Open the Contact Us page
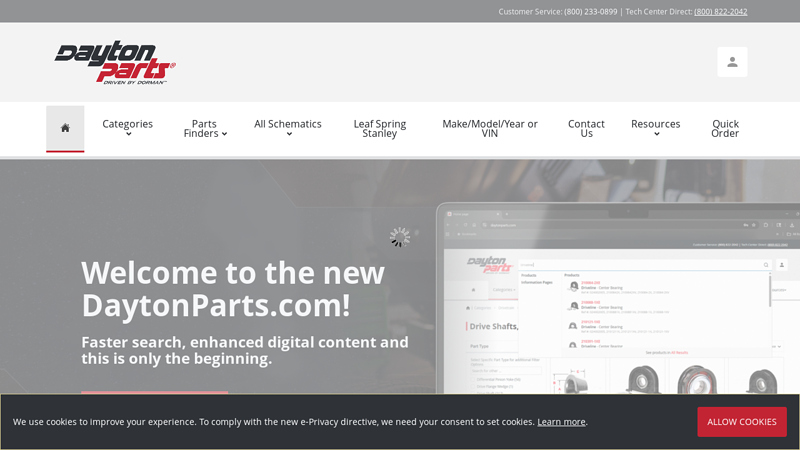800x450 pixels. 586,128
